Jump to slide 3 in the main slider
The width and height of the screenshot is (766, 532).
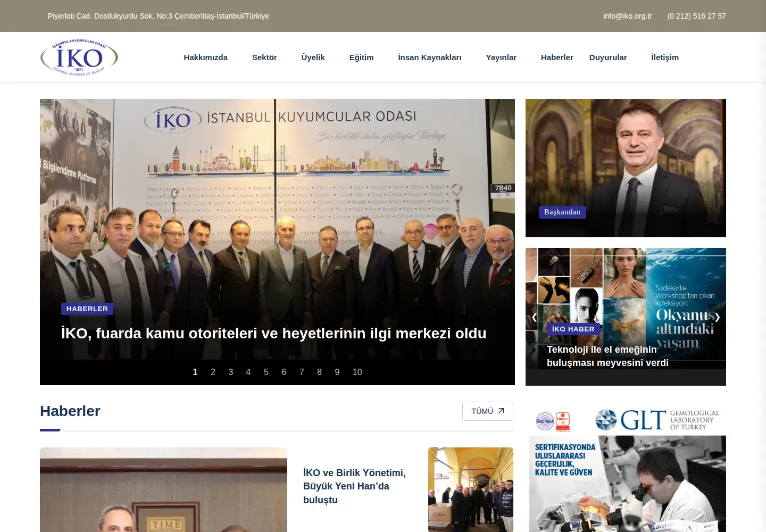(230, 372)
